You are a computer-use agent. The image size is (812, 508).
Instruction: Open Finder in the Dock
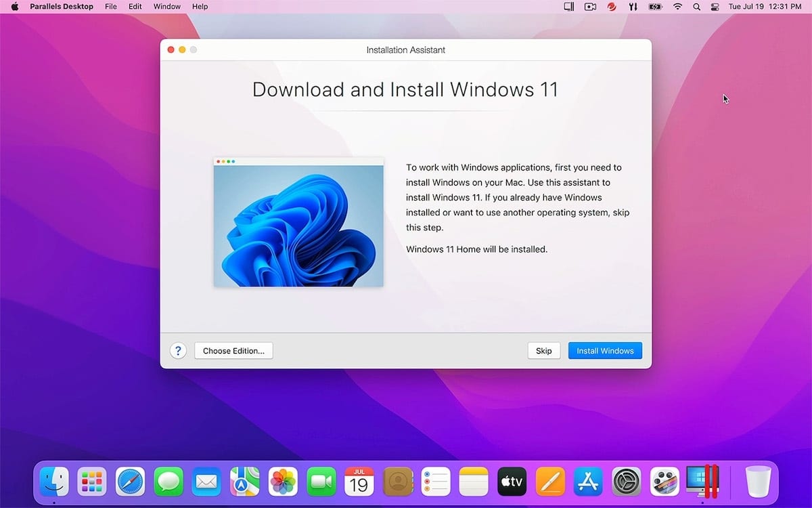coord(53,482)
